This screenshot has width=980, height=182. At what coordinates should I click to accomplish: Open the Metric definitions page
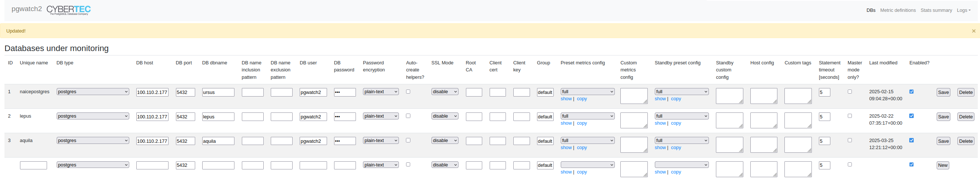[x=897, y=10]
